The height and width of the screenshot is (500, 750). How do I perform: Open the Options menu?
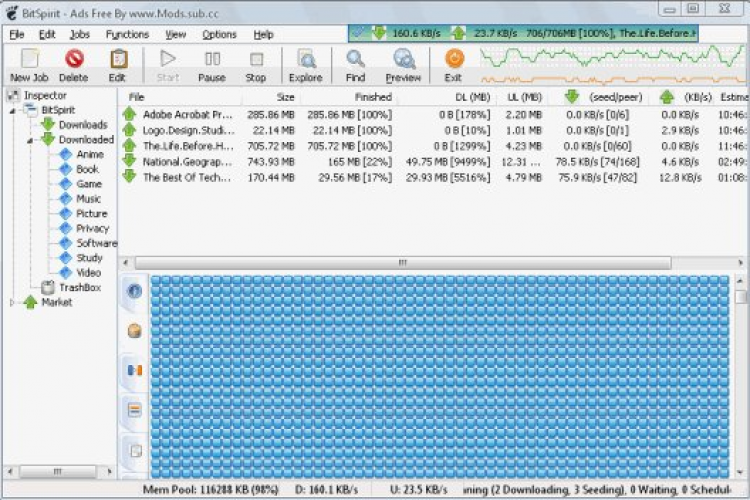tap(219, 34)
